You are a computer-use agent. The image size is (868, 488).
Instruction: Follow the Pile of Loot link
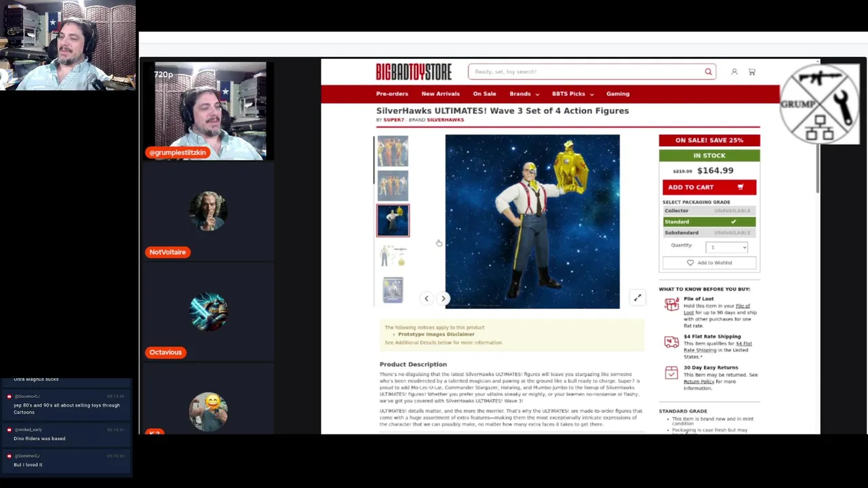tap(718, 309)
